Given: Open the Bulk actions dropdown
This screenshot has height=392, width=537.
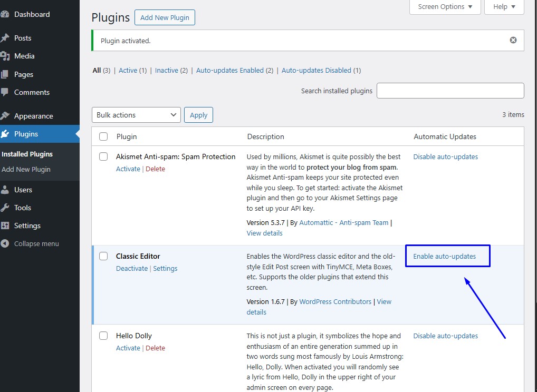Looking at the screenshot, I should (136, 114).
